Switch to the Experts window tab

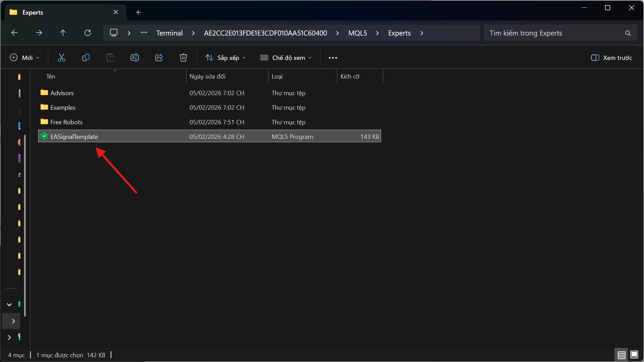(66, 12)
